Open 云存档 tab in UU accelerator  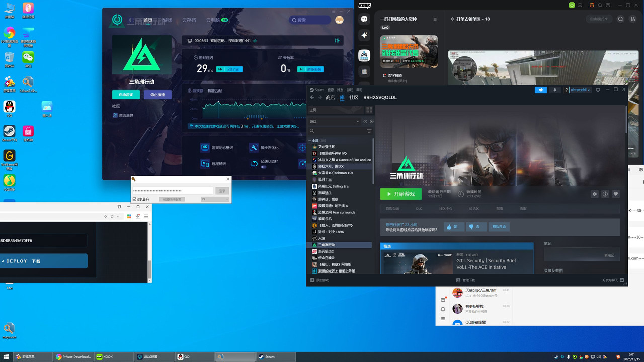point(189,20)
